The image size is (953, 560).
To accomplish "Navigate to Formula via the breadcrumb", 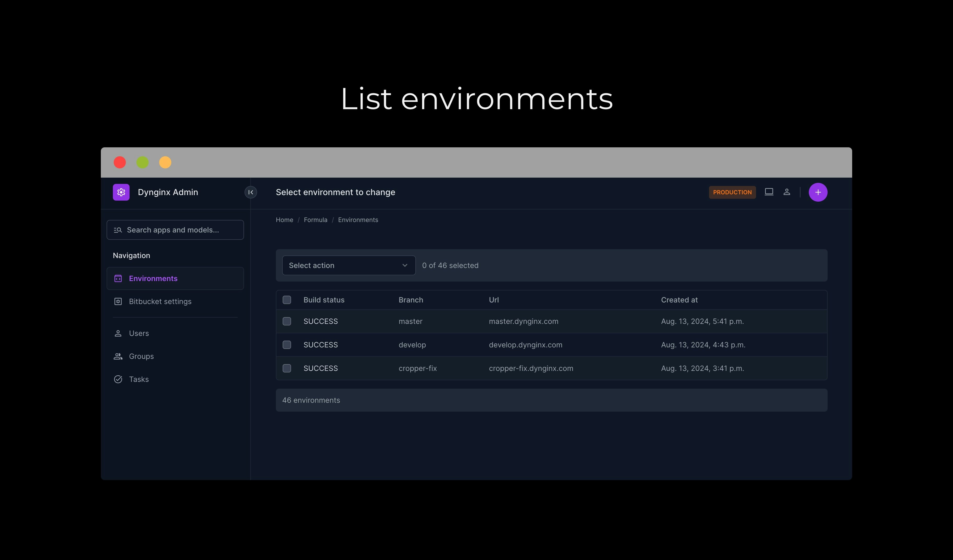I will 315,220.
